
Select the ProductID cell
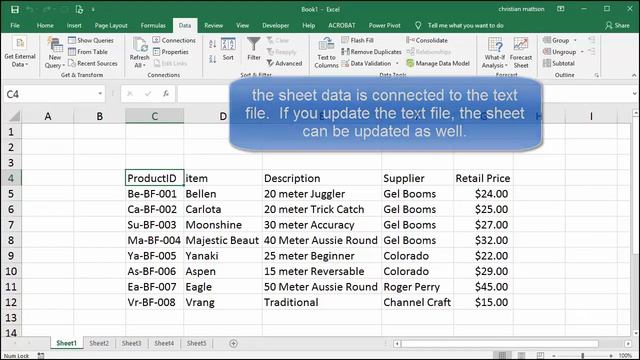tap(155, 178)
